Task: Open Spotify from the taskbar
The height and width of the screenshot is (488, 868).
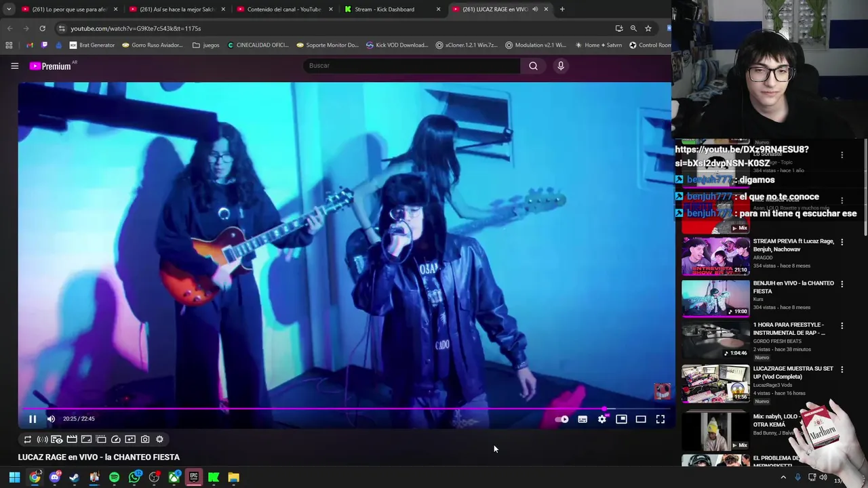Action: coord(114,477)
